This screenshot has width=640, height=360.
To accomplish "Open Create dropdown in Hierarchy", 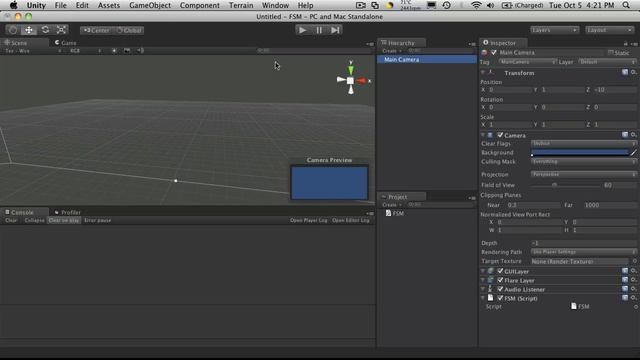I will (391, 51).
